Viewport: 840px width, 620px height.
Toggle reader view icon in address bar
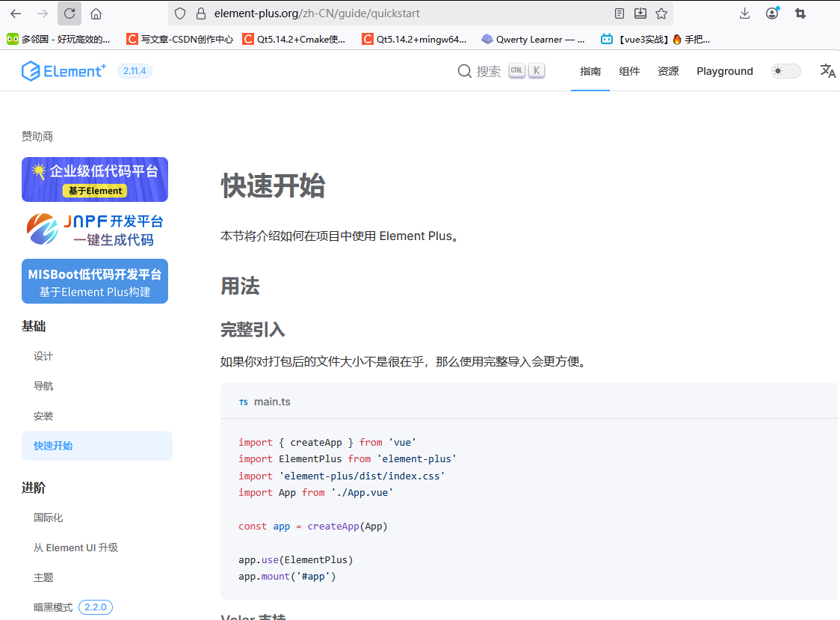(x=620, y=13)
